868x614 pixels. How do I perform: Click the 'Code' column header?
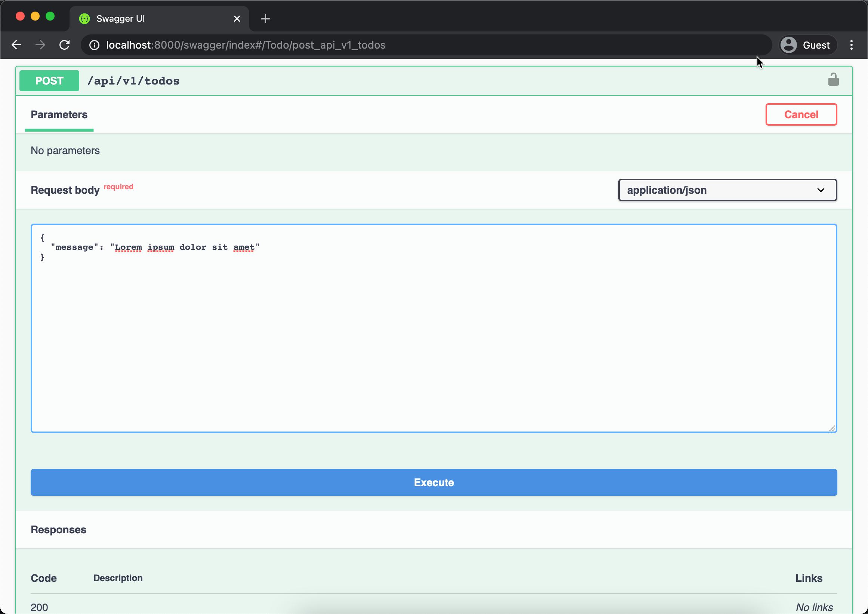[43, 578]
